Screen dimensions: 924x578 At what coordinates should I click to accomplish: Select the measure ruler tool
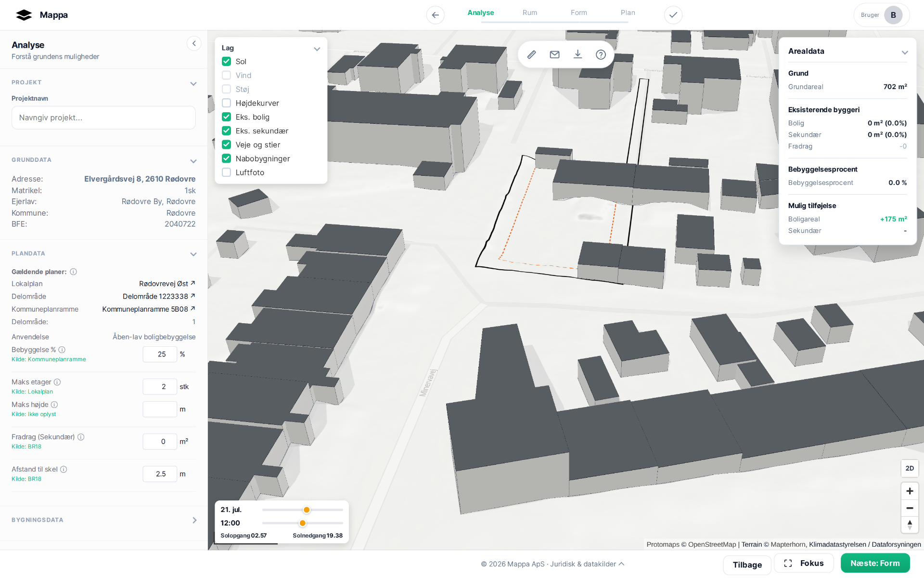coord(531,54)
